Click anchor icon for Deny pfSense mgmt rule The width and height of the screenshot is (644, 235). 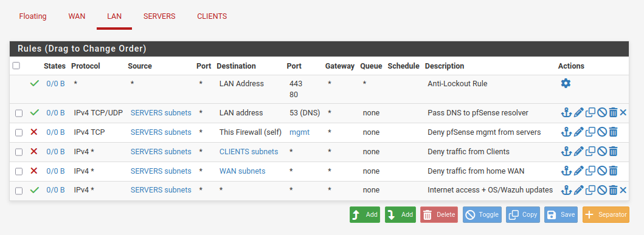(566, 132)
